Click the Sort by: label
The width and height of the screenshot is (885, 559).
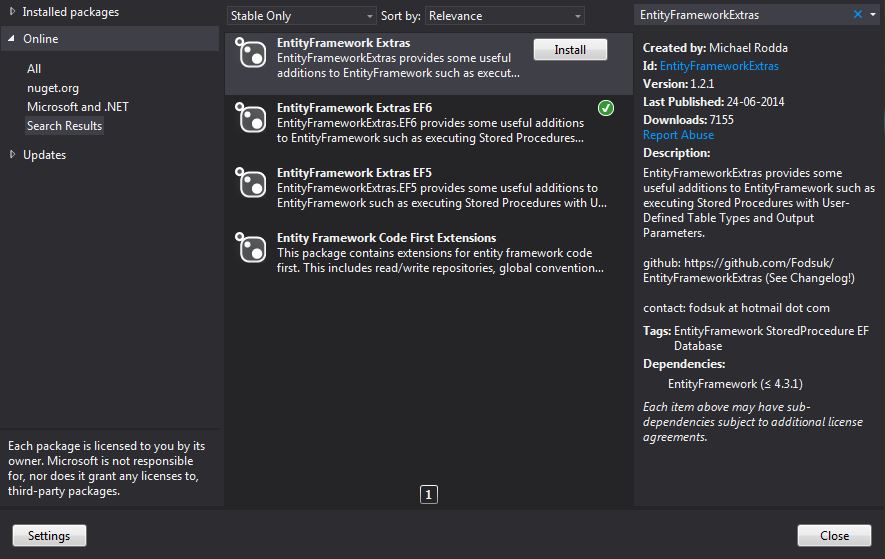pos(401,16)
